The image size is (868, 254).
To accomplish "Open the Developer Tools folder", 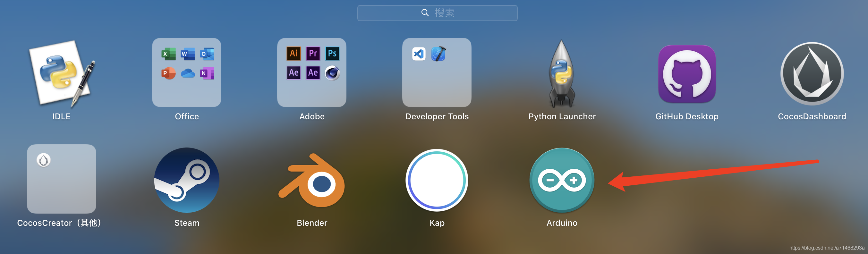I will pyautogui.click(x=437, y=72).
